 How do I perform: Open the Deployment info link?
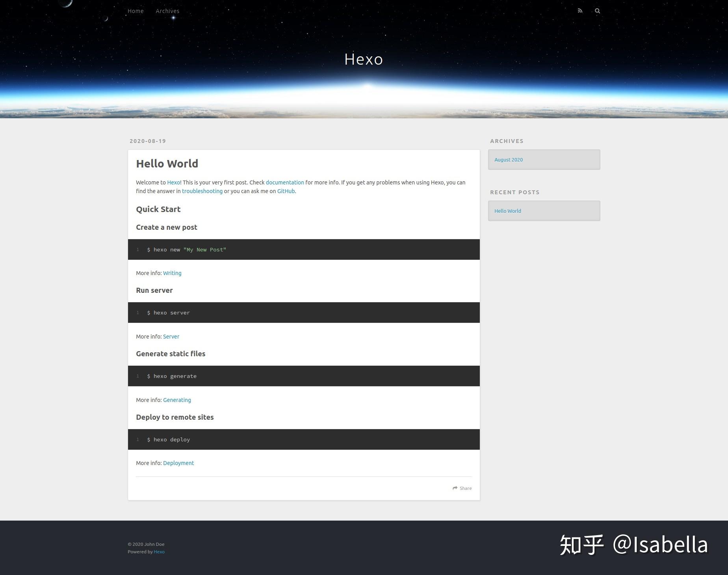click(x=178, y=463)
